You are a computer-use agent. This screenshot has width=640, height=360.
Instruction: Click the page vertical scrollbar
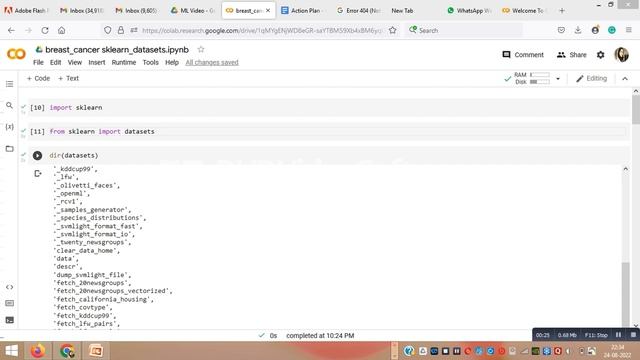636,109
